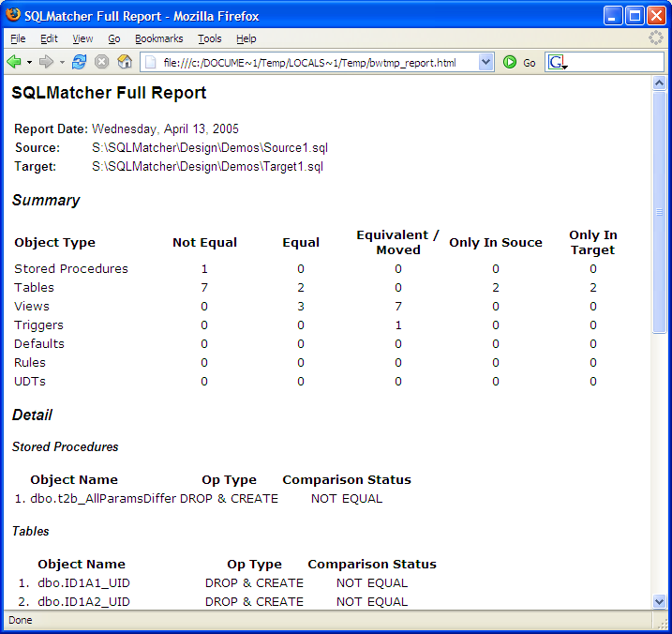Open the File menu

18,38
